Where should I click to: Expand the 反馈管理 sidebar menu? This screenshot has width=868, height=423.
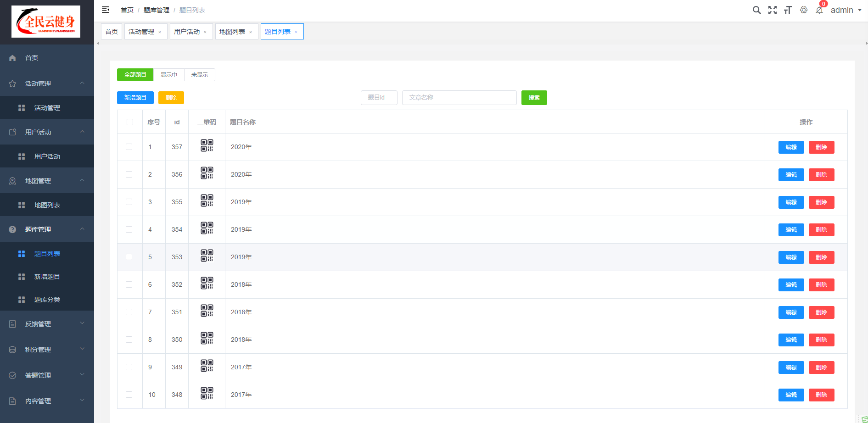tap(47, 324)
